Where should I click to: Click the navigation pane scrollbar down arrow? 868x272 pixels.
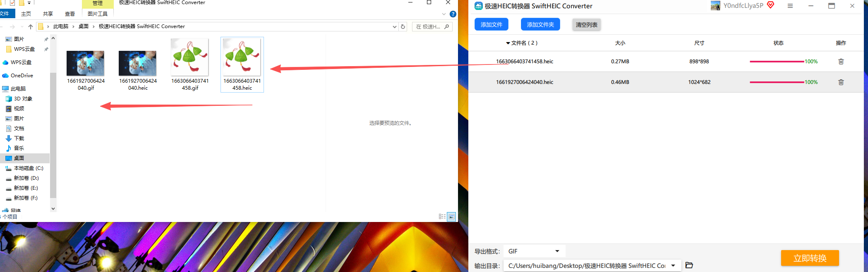pyautogui.click(x=53, y=209)
